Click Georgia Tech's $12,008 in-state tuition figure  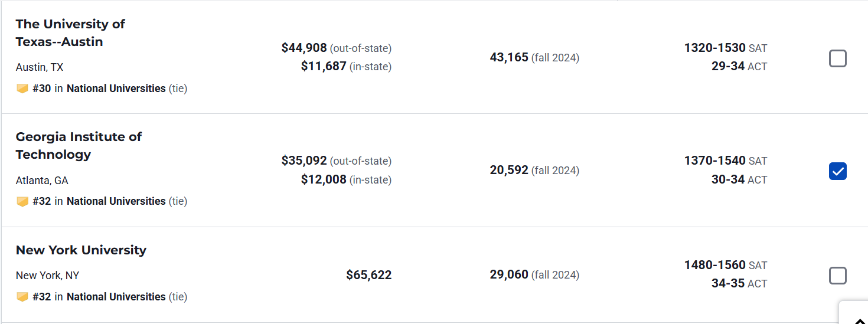click(324, 179)
